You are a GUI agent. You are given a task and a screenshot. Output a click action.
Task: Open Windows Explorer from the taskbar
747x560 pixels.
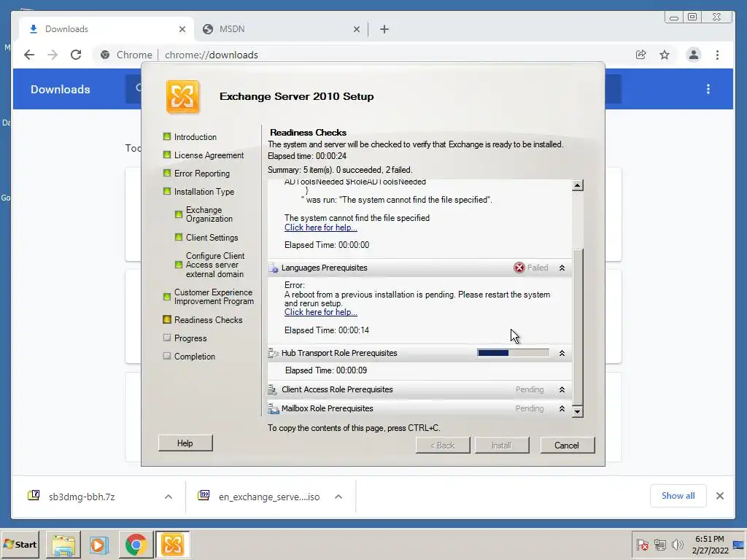(x=63, y=545)
